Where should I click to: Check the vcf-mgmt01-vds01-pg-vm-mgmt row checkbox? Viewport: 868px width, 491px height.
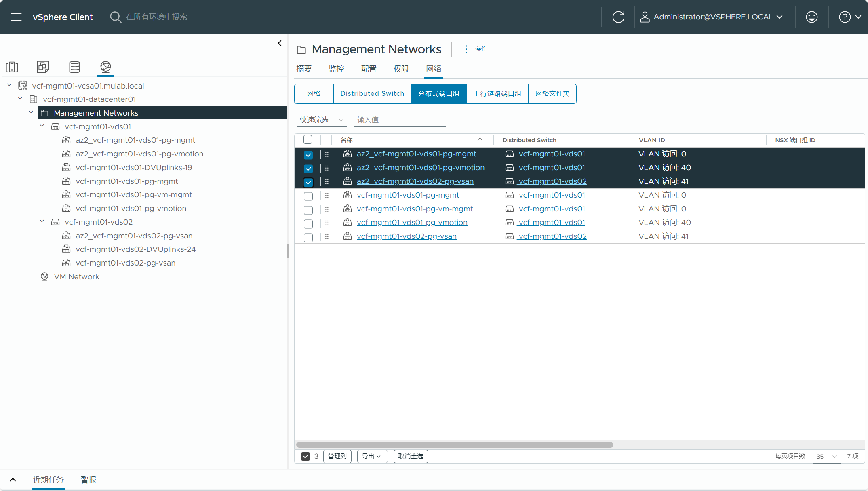[x=308, y=210]
